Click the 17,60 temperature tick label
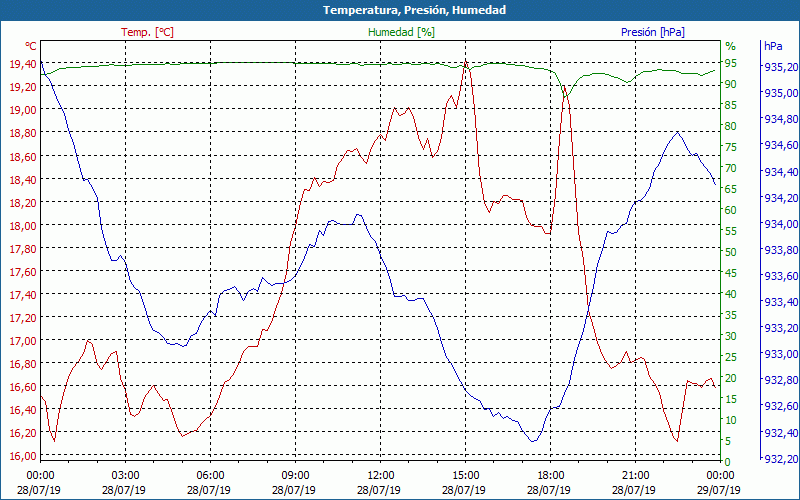The width and height of the screenshot is (800, 500). click(23, 271)
